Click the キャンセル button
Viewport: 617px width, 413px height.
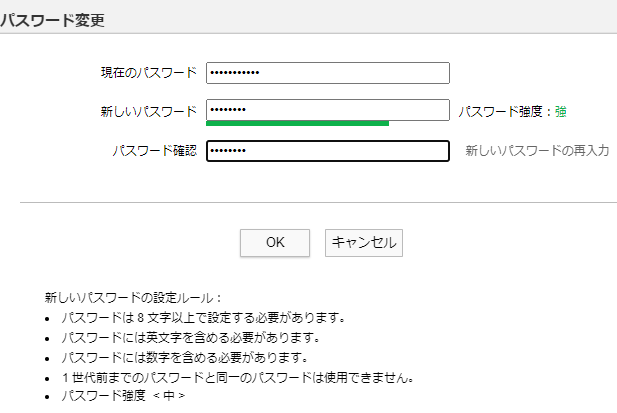coord(364,243)
